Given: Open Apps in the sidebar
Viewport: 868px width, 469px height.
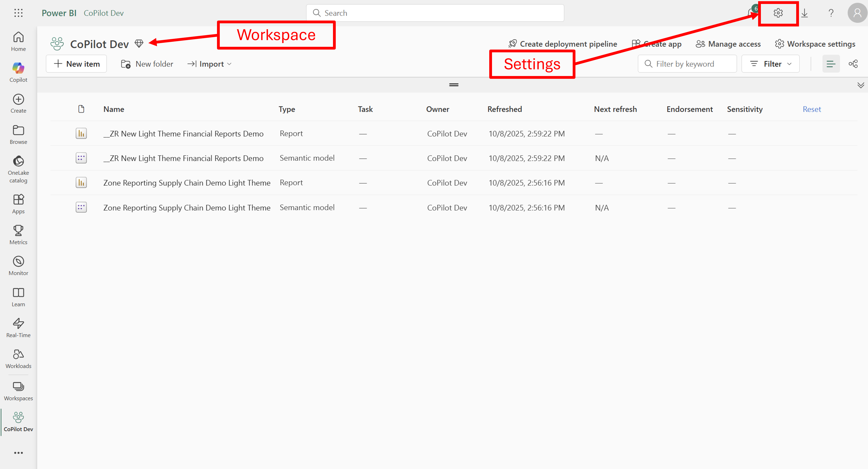Looking at the screenshot, I should (18, 204).
